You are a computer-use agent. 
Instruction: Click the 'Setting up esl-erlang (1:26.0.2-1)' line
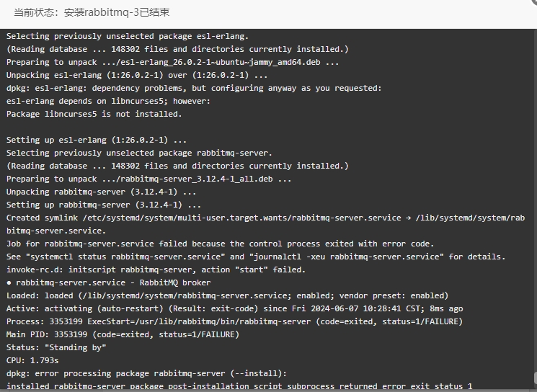[97, 140]
